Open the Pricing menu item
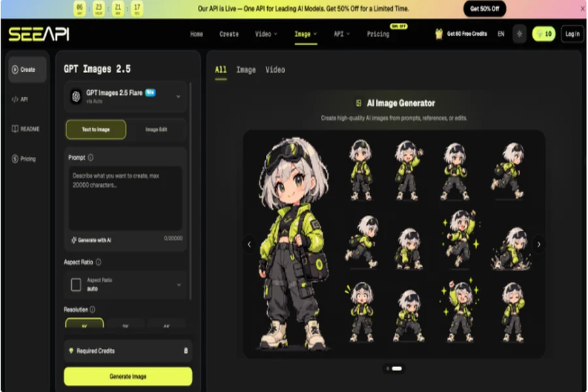 pos(378,34)
